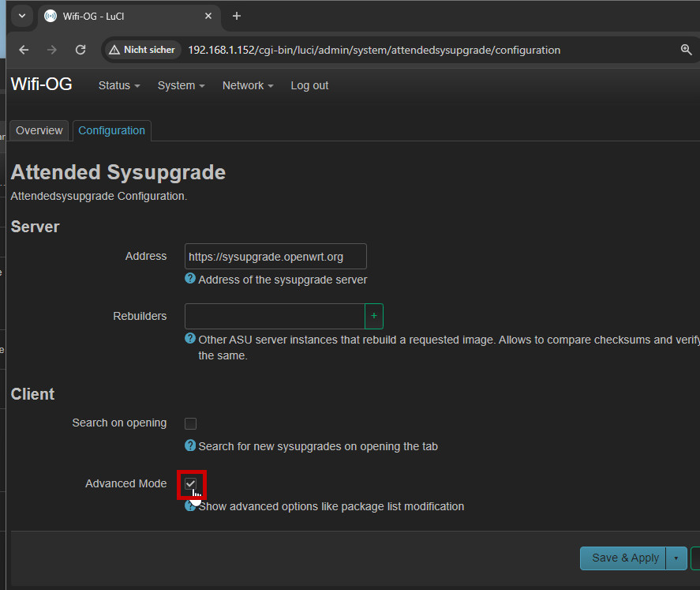This screenshot has width=700, height=590.
Task: Expand the Network menu dropdown
Action: coord(247,85)
